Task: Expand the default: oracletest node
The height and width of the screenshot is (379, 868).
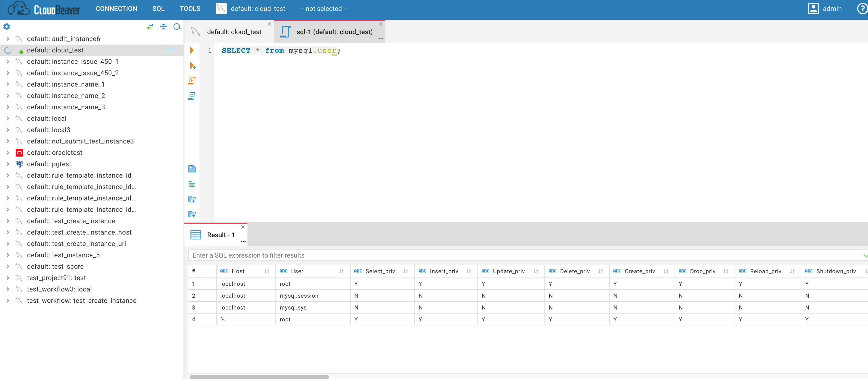Action: point(8,153)
